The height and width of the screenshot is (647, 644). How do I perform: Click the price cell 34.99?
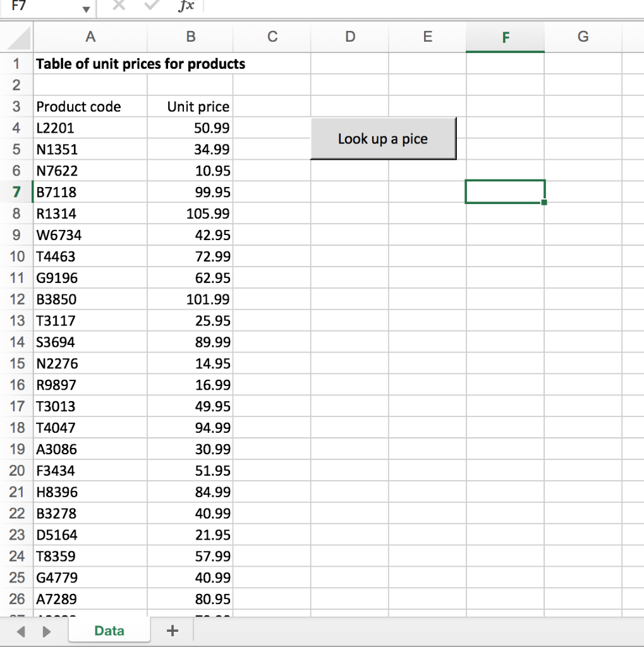[190, 149]
